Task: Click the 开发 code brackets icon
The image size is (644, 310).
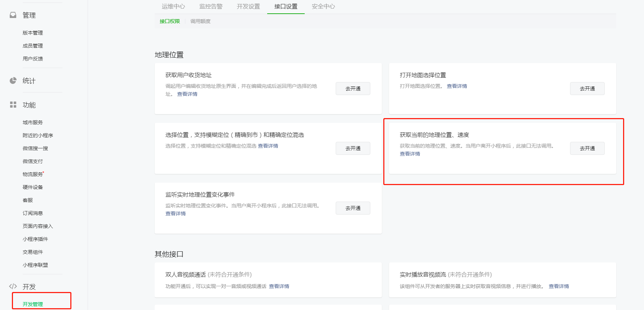Action: [x=13, y=287]
